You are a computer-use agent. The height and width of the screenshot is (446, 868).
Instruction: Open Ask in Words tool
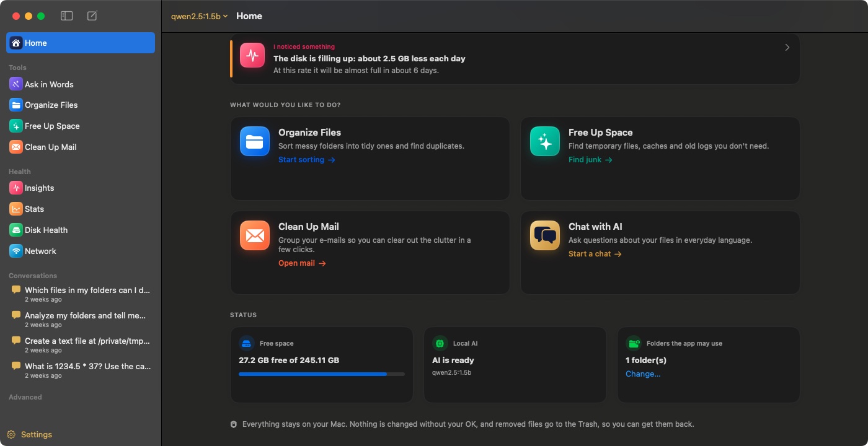[x=81, y=84]
